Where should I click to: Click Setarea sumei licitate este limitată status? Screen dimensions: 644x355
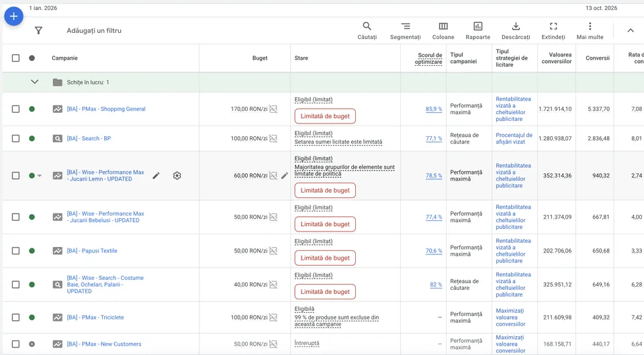click(338, 142)
